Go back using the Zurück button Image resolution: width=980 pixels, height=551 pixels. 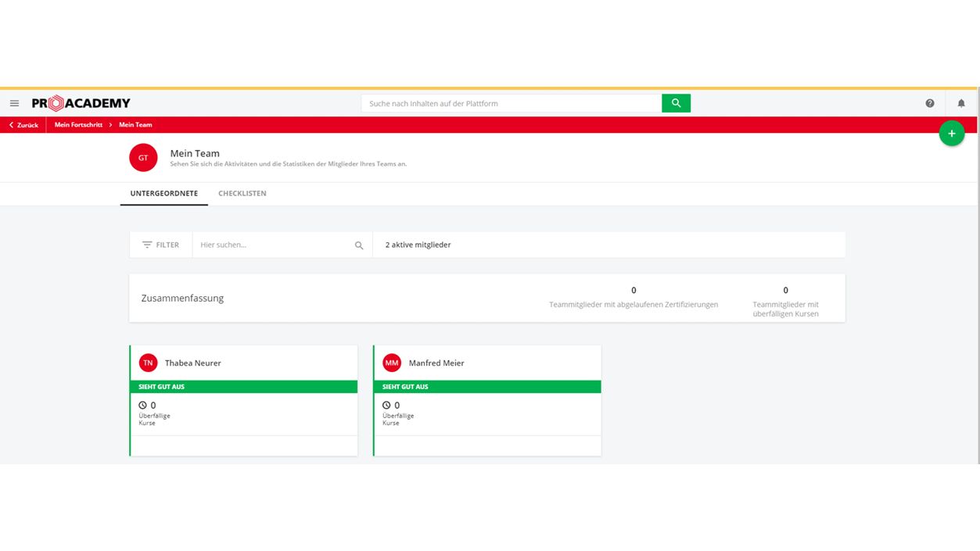(x=23, y=125)
